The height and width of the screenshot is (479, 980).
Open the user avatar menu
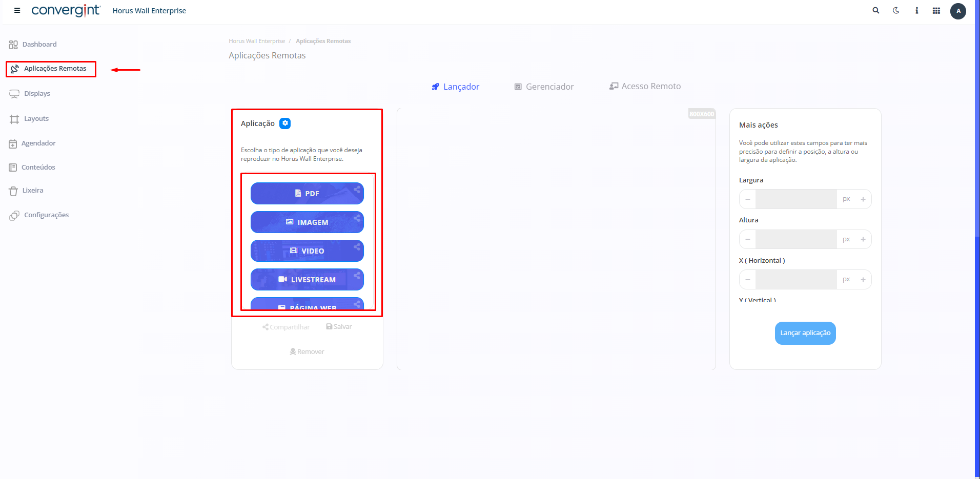click(x=958, y=11)
